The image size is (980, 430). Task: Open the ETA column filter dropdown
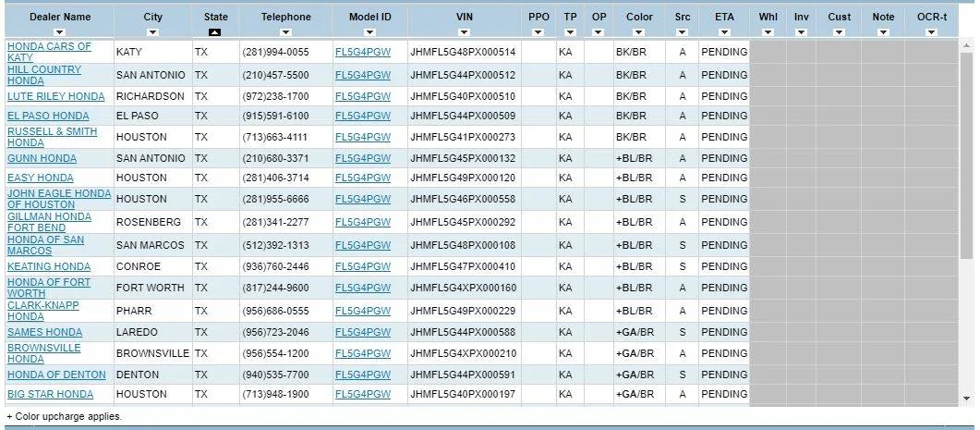[724, 32]
